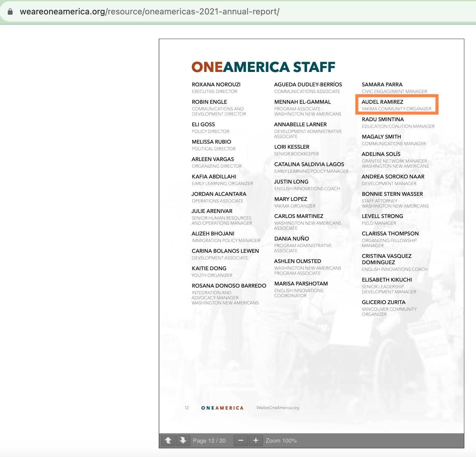Select the name Julie Arenivar

[212, 211]
